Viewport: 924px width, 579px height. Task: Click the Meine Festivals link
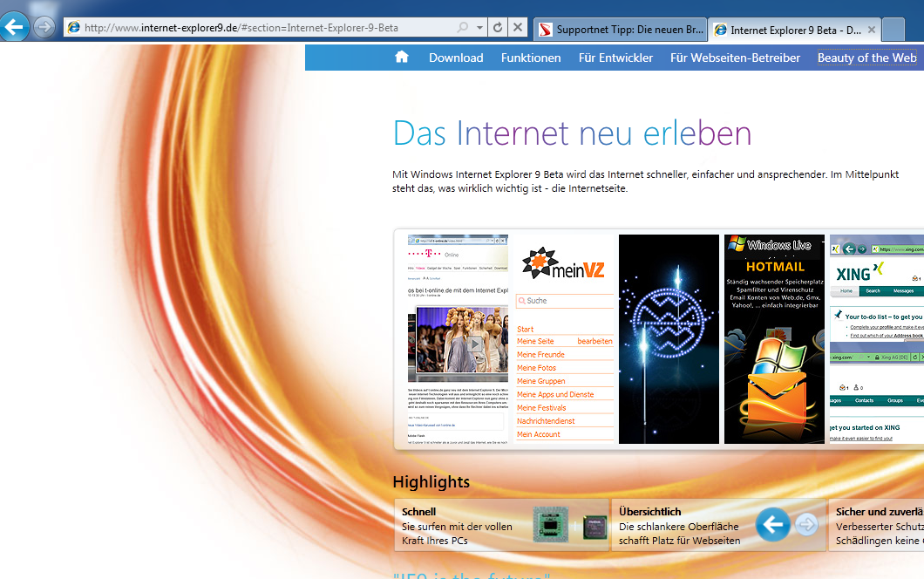tap(541, 408)
